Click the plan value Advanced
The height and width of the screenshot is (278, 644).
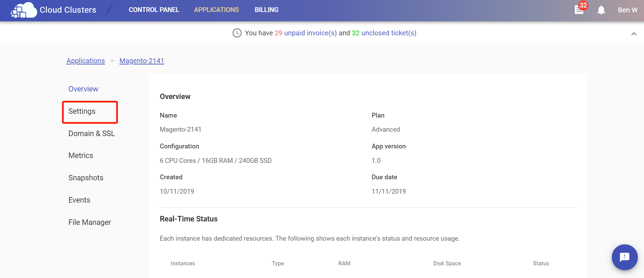(386, 129)
